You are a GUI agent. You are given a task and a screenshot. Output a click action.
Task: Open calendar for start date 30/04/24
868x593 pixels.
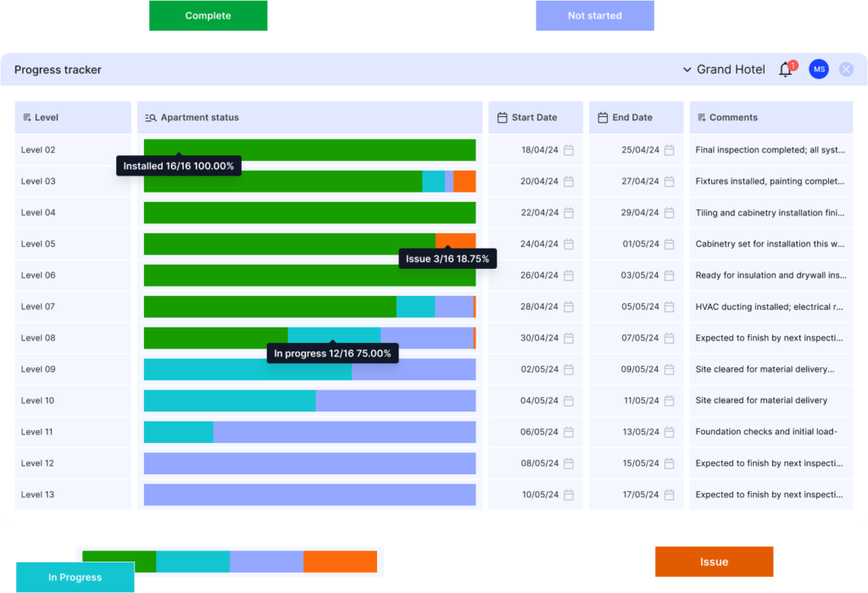569,338
